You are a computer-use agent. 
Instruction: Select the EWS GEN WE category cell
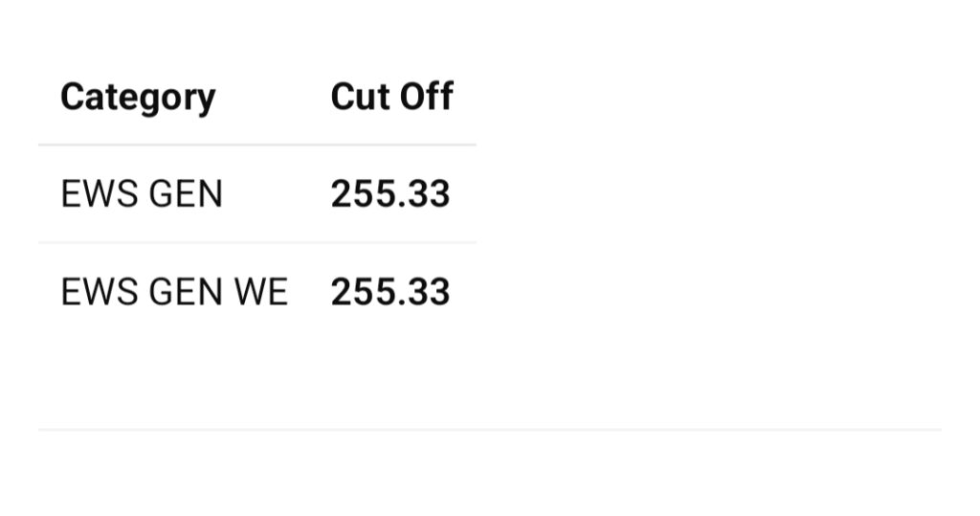point(174,292)
